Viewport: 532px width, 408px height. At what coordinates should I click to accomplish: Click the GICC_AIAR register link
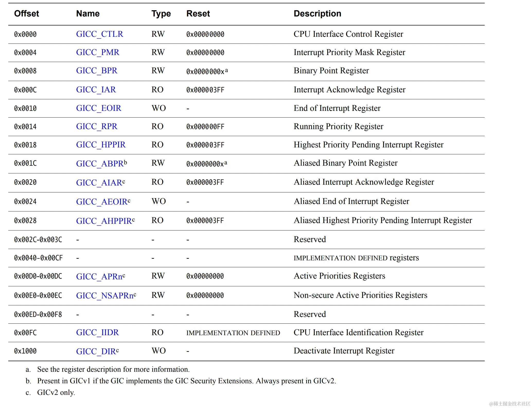99,183
